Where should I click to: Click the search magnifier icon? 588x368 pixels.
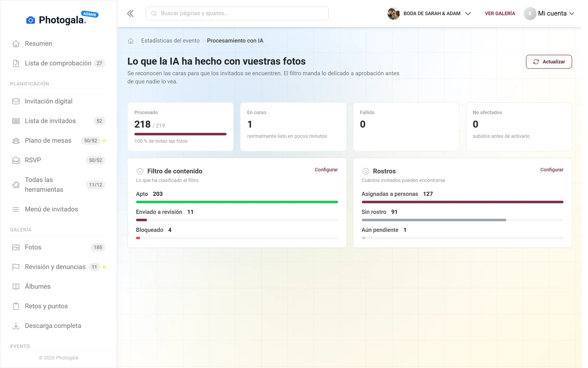coord(154,13)
